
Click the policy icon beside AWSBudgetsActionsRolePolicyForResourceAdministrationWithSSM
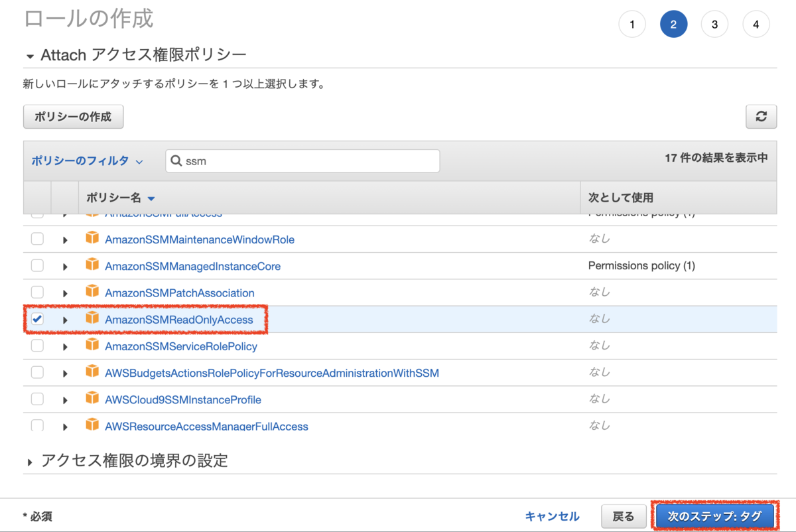click(92, 372)
